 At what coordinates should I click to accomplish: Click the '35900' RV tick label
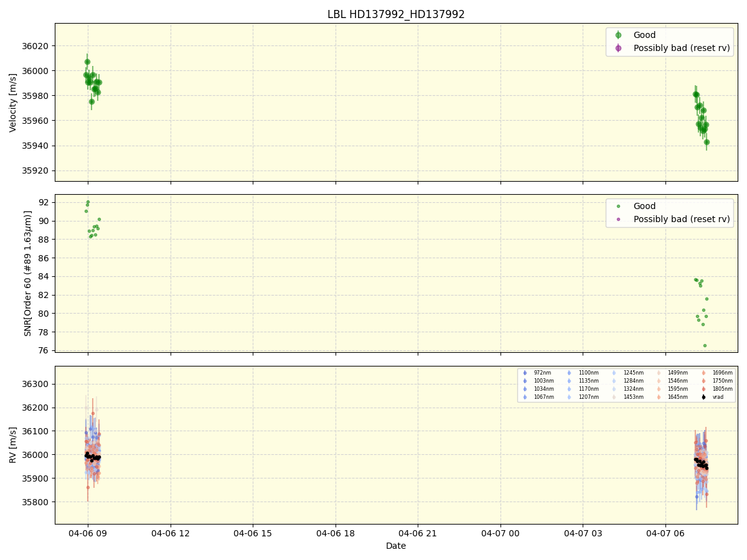[36, 478]
